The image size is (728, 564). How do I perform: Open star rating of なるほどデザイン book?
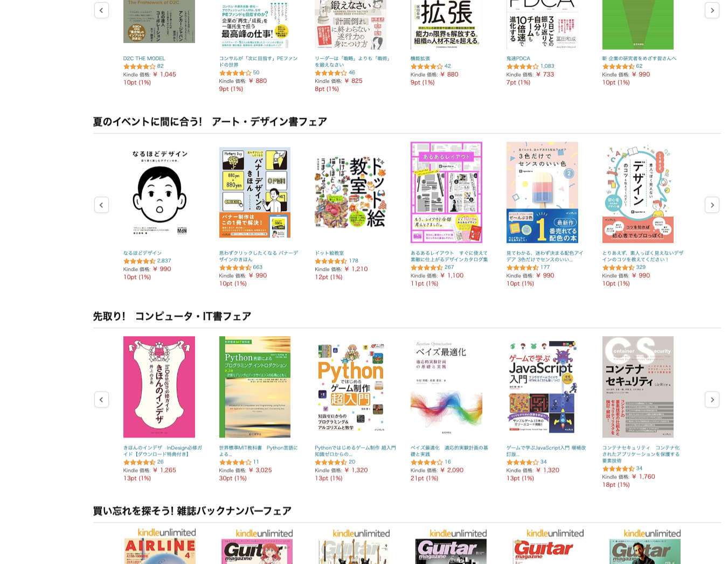click(140, 261)
